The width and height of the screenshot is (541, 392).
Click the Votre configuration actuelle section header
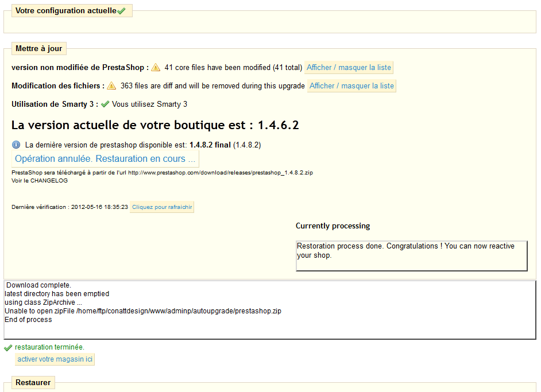click(x=72, y=11)
